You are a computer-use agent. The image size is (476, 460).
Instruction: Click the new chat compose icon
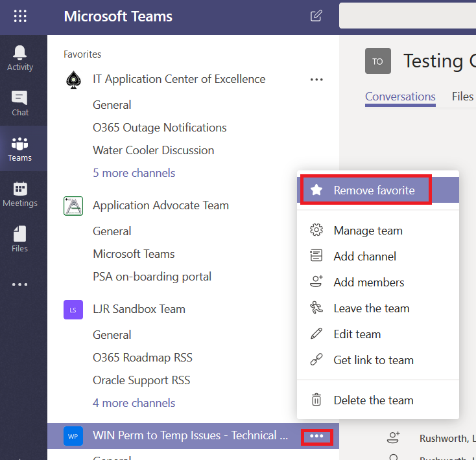coord(316,16)
